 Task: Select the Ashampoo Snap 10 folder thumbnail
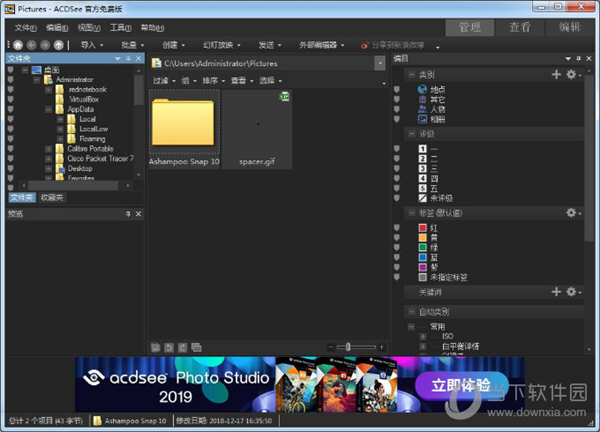[x=184, y=129]
